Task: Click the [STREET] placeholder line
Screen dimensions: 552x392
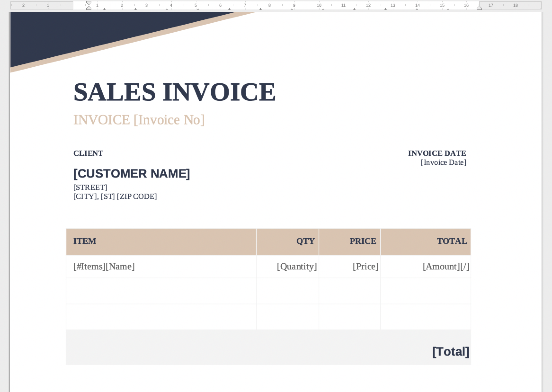Action: 90,187
